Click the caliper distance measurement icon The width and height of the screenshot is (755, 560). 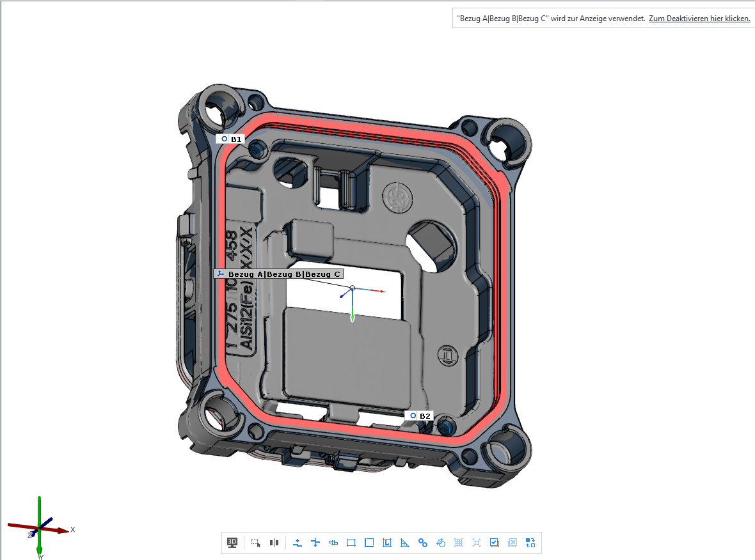[333, 543]
